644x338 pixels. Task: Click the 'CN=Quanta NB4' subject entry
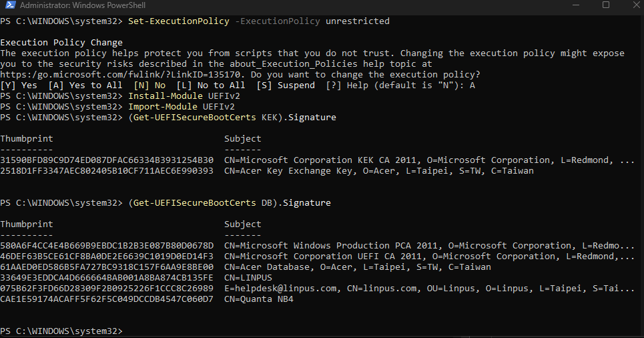click(x=259, y=299)
